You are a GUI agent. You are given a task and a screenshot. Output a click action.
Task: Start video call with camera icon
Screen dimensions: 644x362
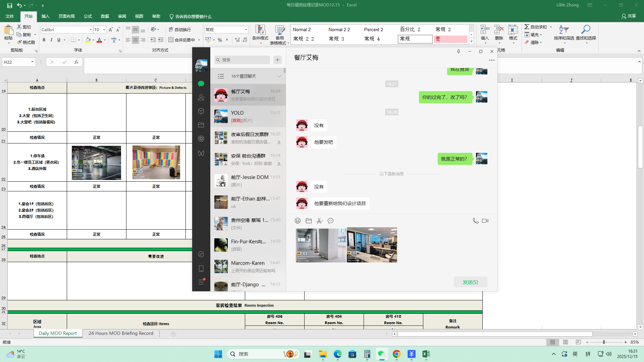point(485,221)
